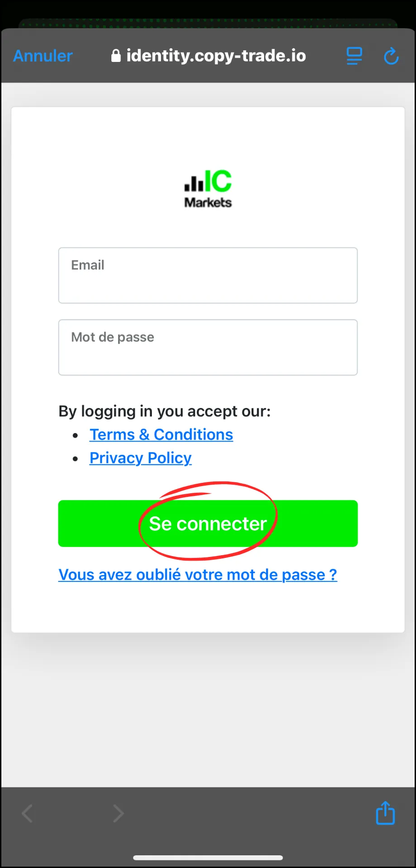Click the 'By logging in you accept our' text
Image resolution: width=416 pixels, height=868 pixels.
click(165, 411)
